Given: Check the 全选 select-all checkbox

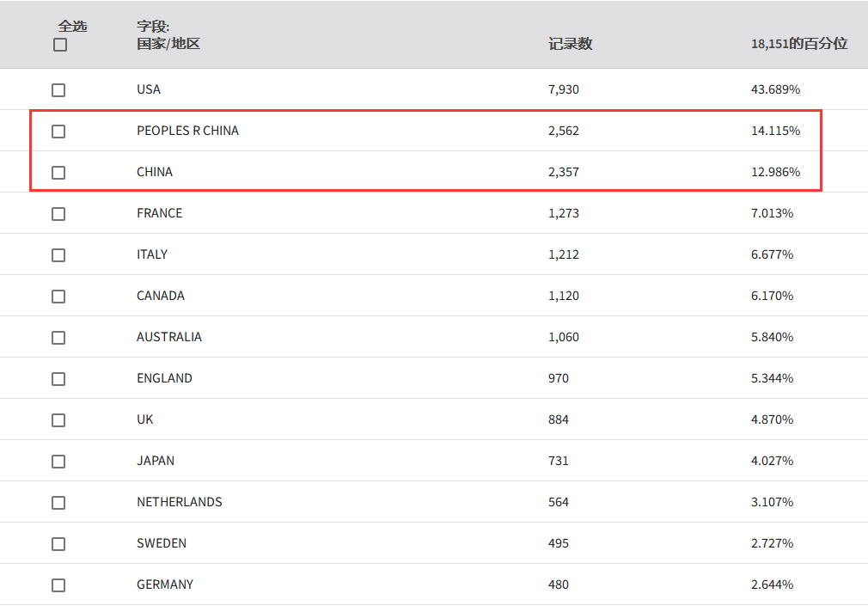Looking at the screenshot, I should pyautogui.click(x=60, y=45).
